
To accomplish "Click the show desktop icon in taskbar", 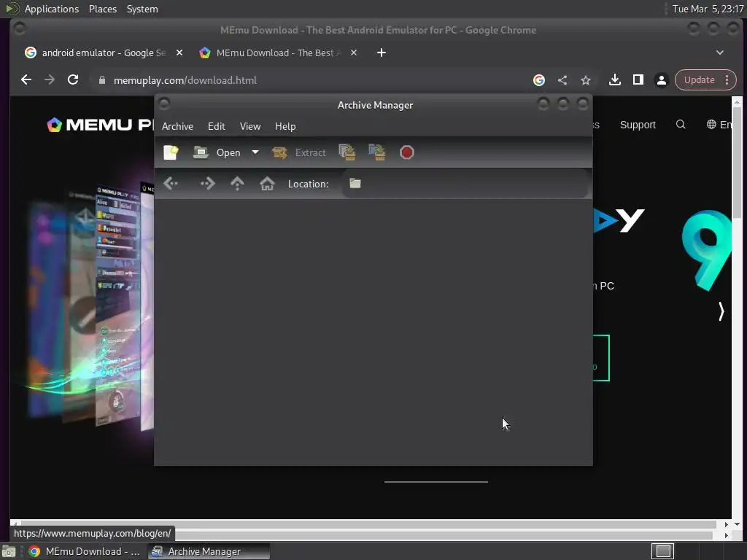I will click(9, 551).
